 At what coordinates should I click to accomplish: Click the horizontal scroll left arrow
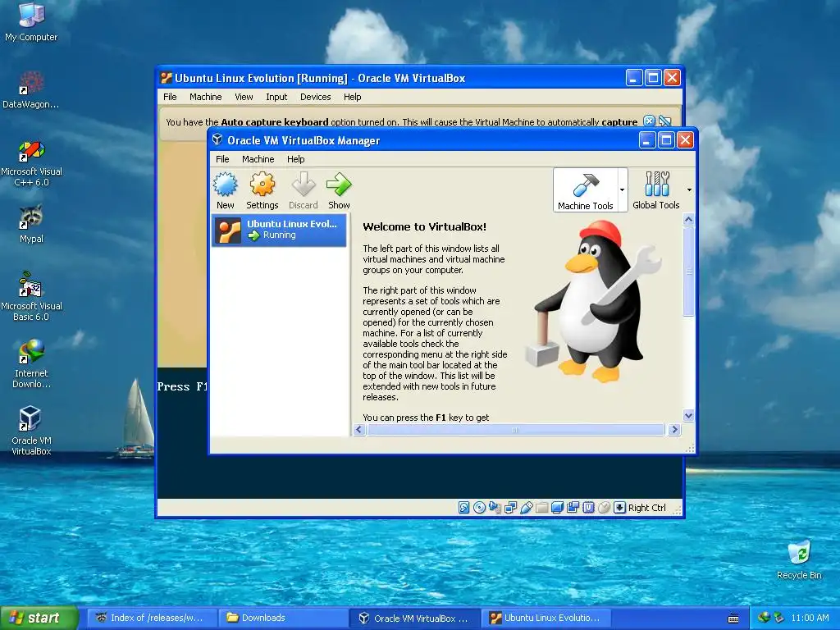359,429
